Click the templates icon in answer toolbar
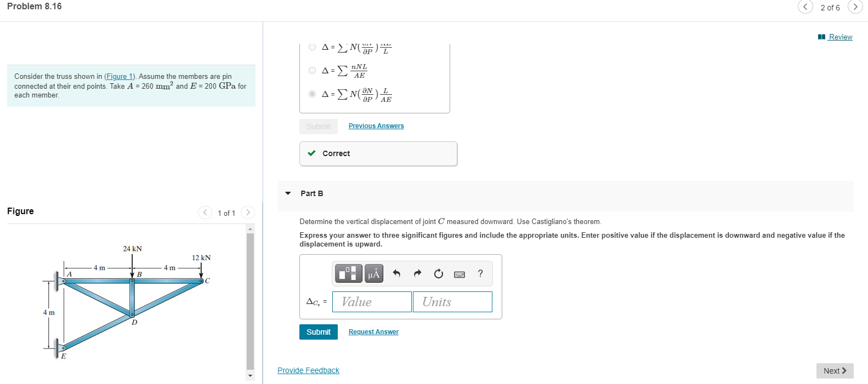The width and height of the screenshot is (868, 384). (x=348, y=273)
